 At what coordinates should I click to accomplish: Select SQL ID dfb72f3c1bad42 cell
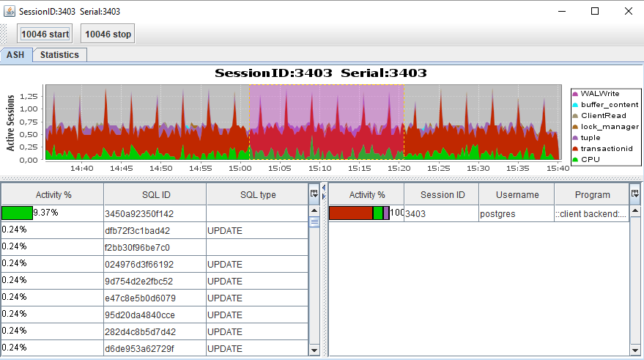coord(155,230)
